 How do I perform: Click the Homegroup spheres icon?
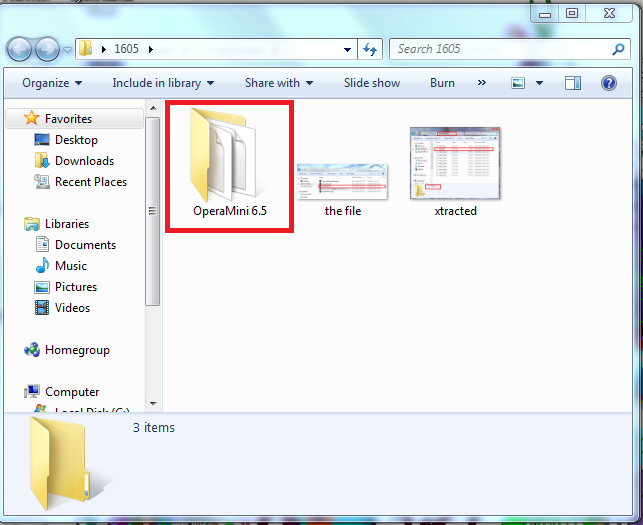(32, 350)
